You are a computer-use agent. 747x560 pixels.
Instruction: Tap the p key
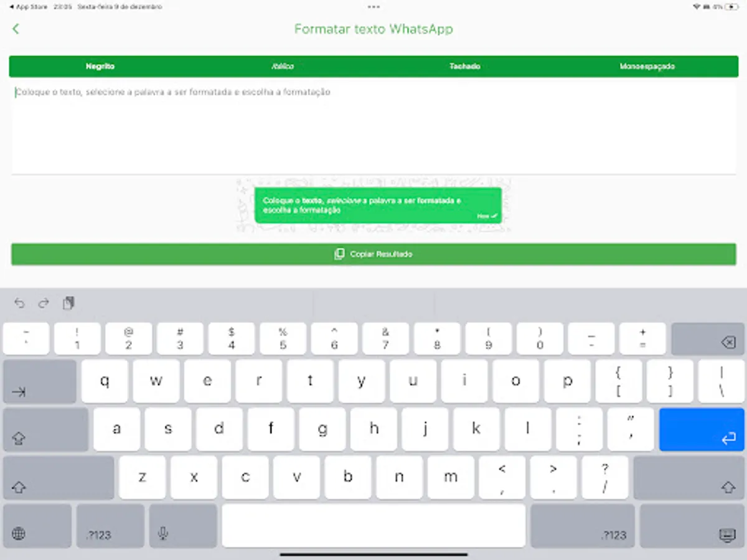pos(567,381)
